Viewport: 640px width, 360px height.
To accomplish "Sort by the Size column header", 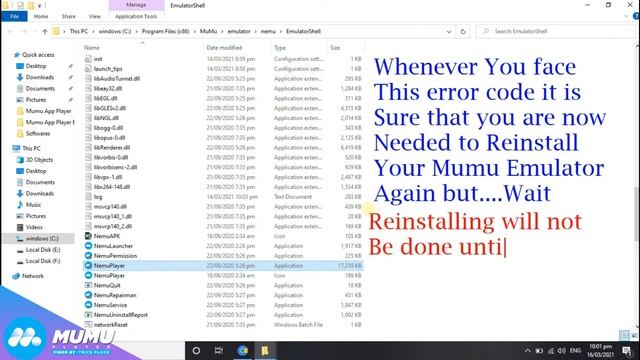I will [x=335, y=48].
